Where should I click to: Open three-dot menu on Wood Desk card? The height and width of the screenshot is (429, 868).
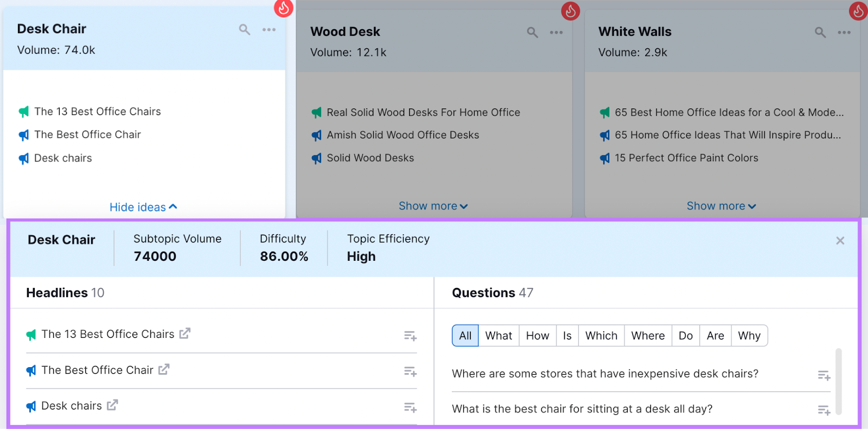(556, 33)
